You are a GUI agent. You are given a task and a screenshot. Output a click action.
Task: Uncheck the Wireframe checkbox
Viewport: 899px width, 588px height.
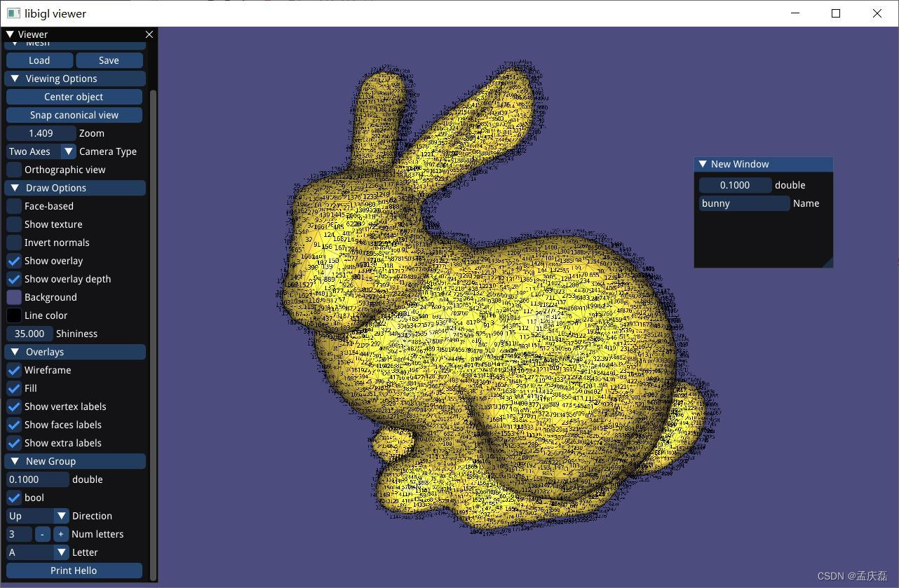[14, 370]
